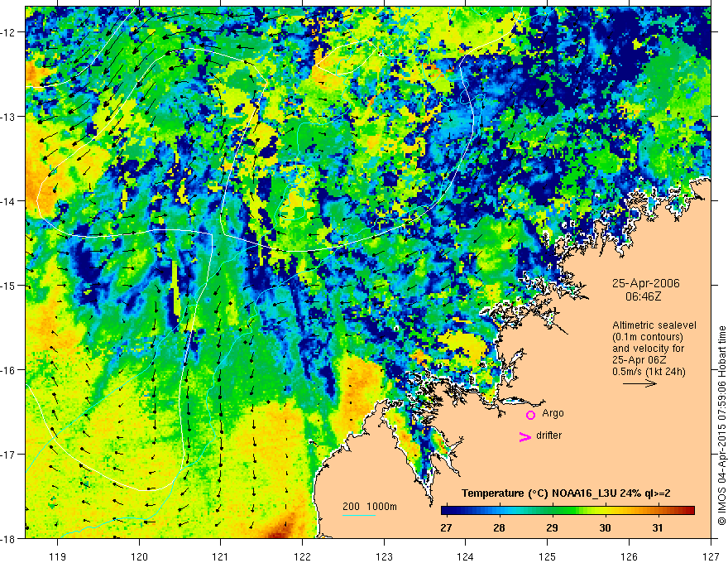Click the IMOS copyright timestamp text
The width and height of the screenshot is (728, 563).
click(721, 426)
